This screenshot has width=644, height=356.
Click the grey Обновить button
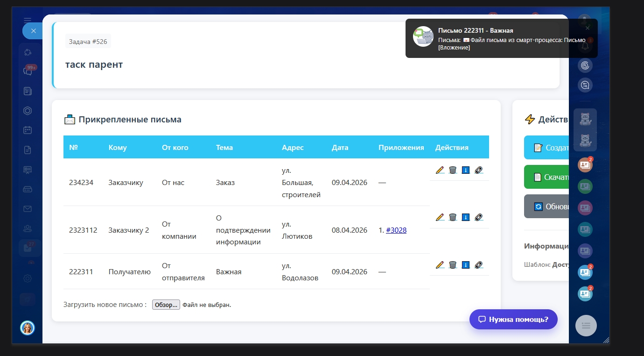pos(546,206)
